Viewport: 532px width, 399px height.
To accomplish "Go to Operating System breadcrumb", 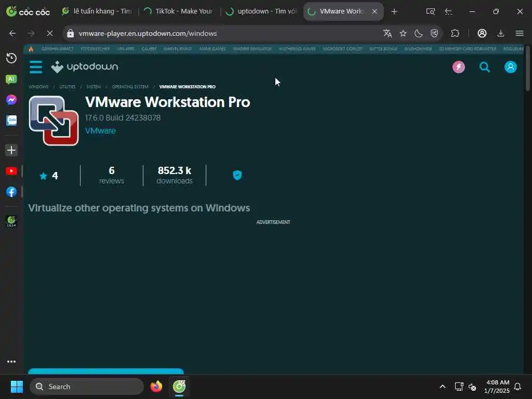I will (130, 87).
